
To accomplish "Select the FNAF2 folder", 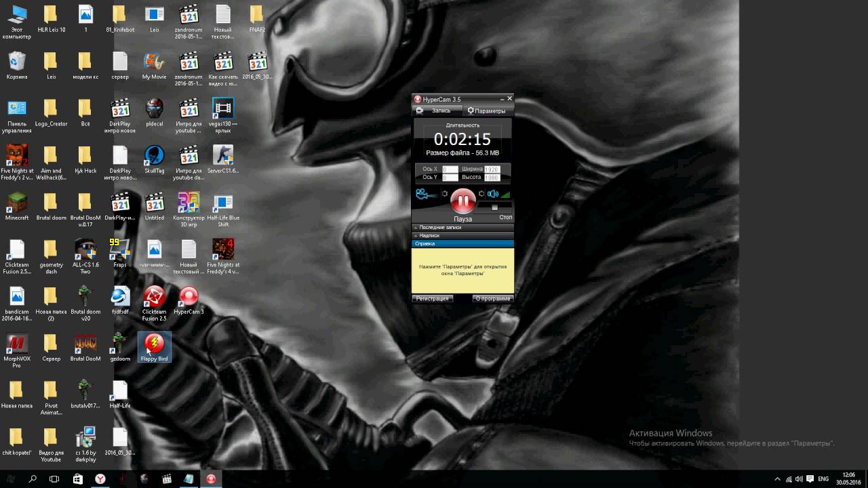I will [257, 18].
